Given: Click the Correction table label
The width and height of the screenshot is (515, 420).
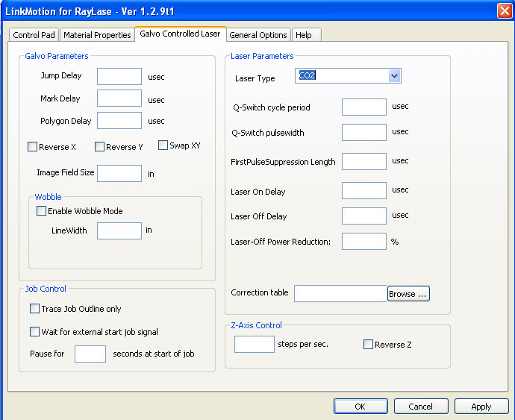Looking at the screenshot, I should (260, 292).
